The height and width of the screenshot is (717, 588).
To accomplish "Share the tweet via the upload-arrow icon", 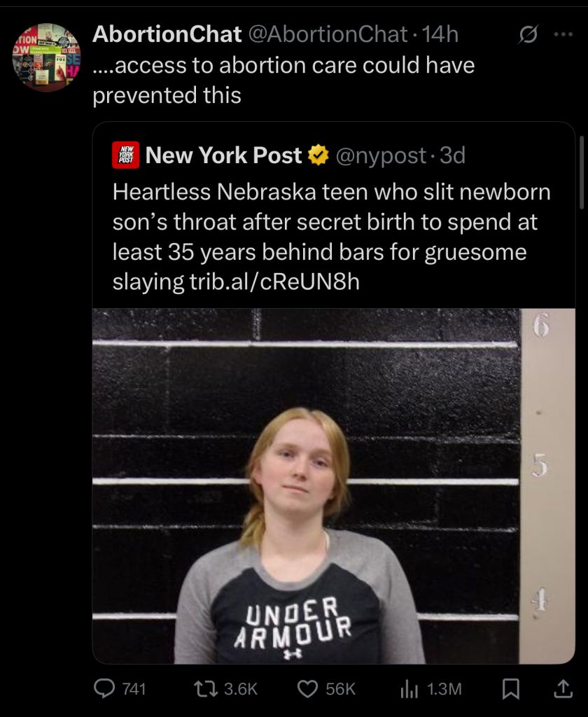I will [563, 689].
